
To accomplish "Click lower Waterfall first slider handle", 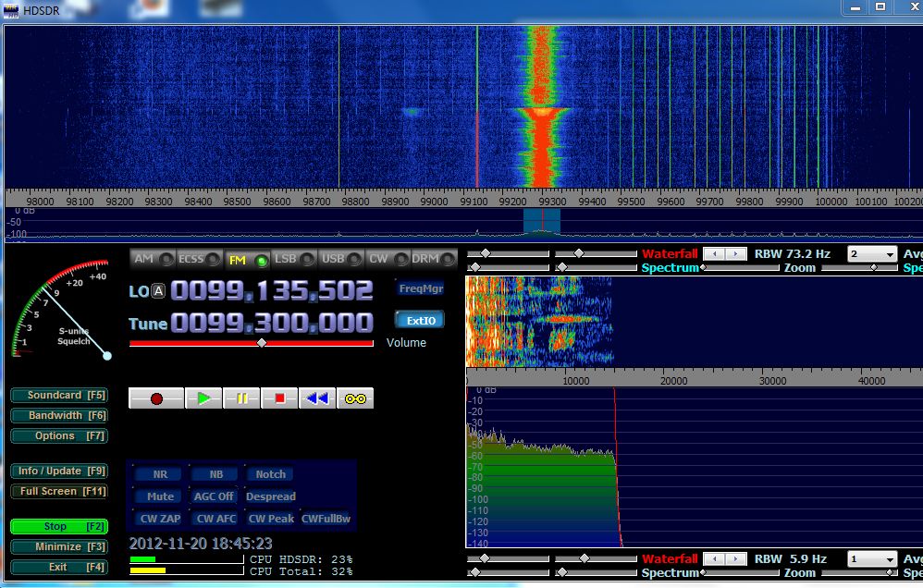I will (x=484, y=558).
